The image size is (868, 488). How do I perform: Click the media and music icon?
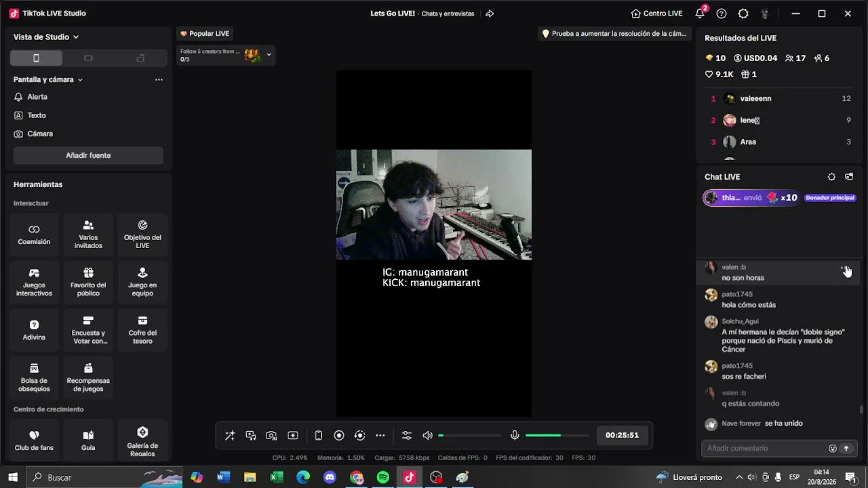click(251, 436)
